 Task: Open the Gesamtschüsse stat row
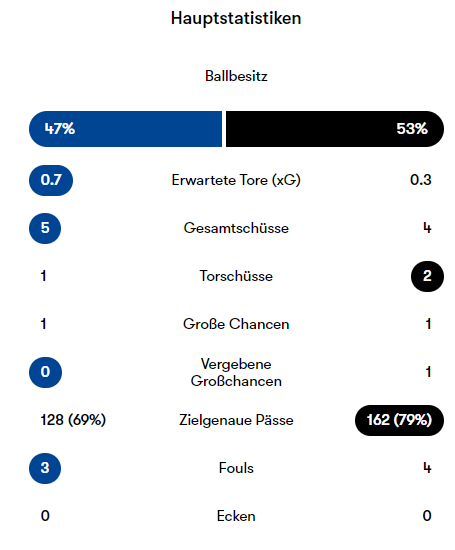(x=236, y=228)
